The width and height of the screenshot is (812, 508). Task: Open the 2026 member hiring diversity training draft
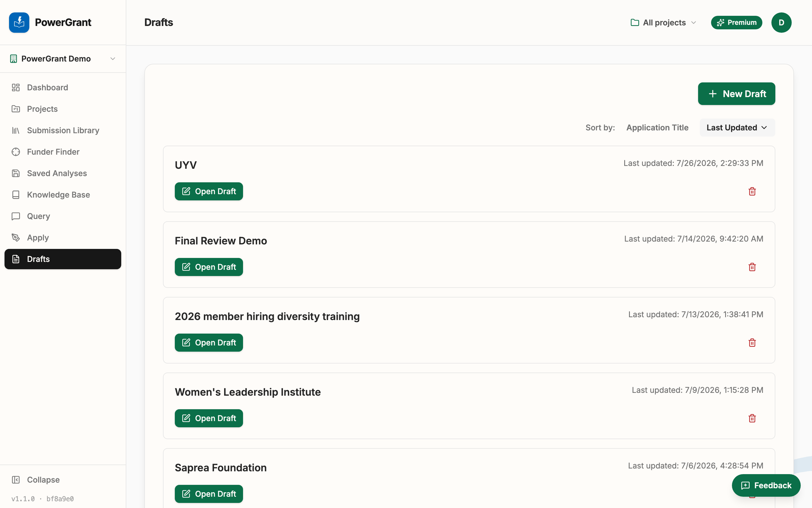coord(209,343)
